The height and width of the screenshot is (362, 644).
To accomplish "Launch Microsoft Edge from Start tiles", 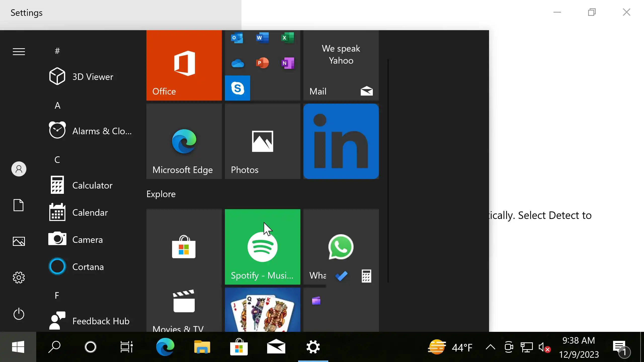I will tap(184, 141).
